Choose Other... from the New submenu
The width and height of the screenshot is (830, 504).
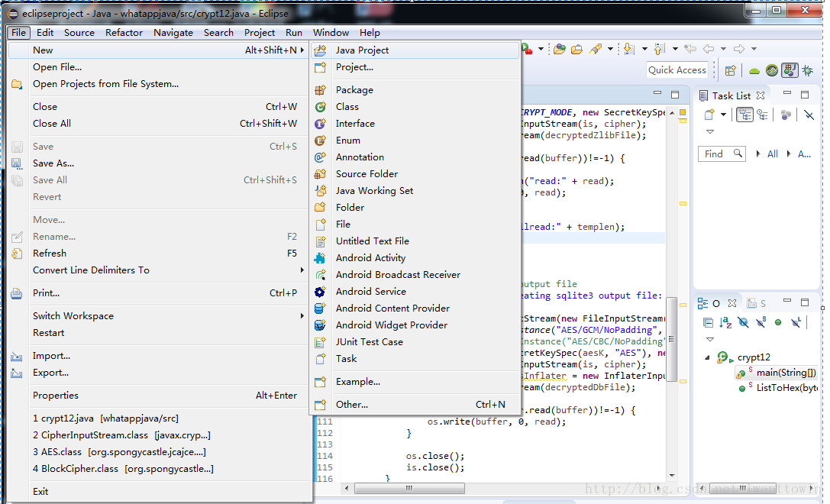click(351, 405)
